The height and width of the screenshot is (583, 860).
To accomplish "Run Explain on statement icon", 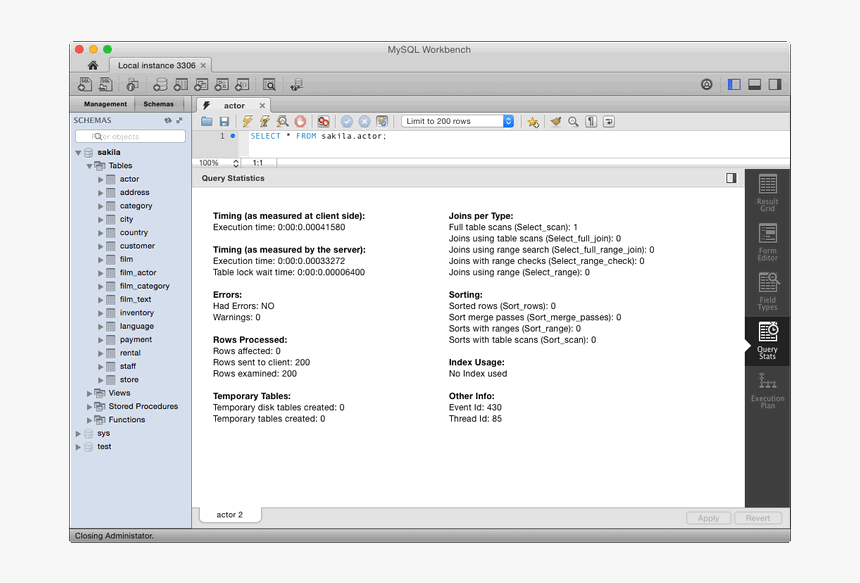I will [282, 122].
